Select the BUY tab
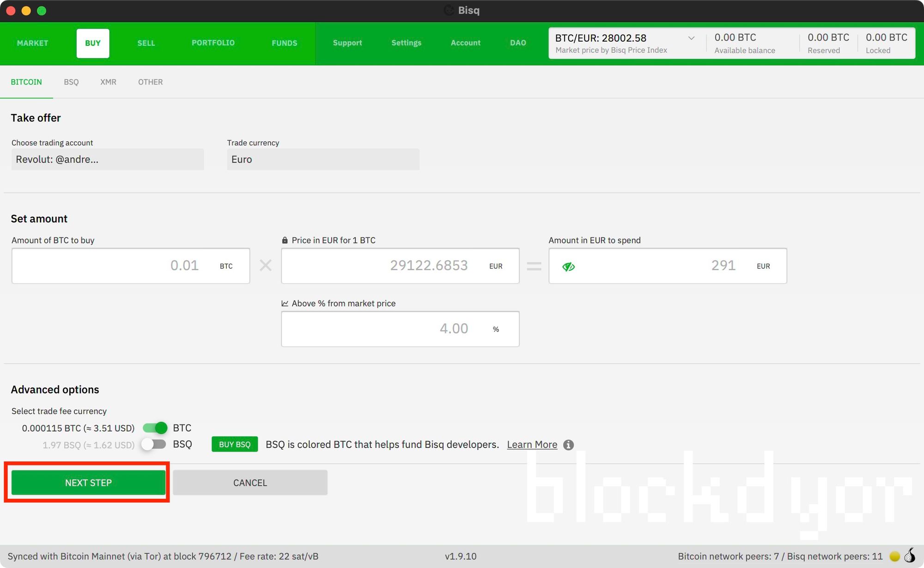 point(93,43)
